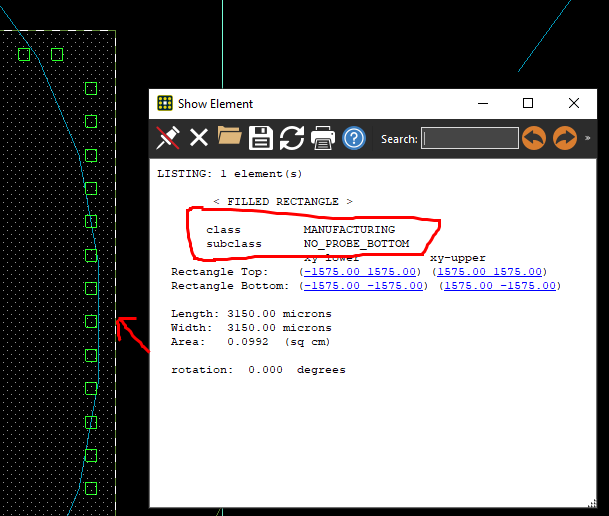Open the xy-upper link of Rectangle Top
The height and width of the screenshot is (516, 609).
click(x=489, y=272)
